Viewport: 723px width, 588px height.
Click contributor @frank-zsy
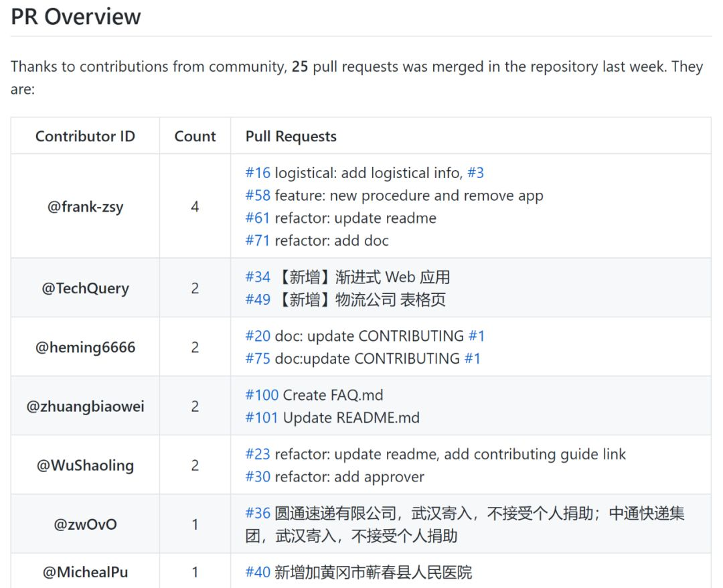pos(85,207)
